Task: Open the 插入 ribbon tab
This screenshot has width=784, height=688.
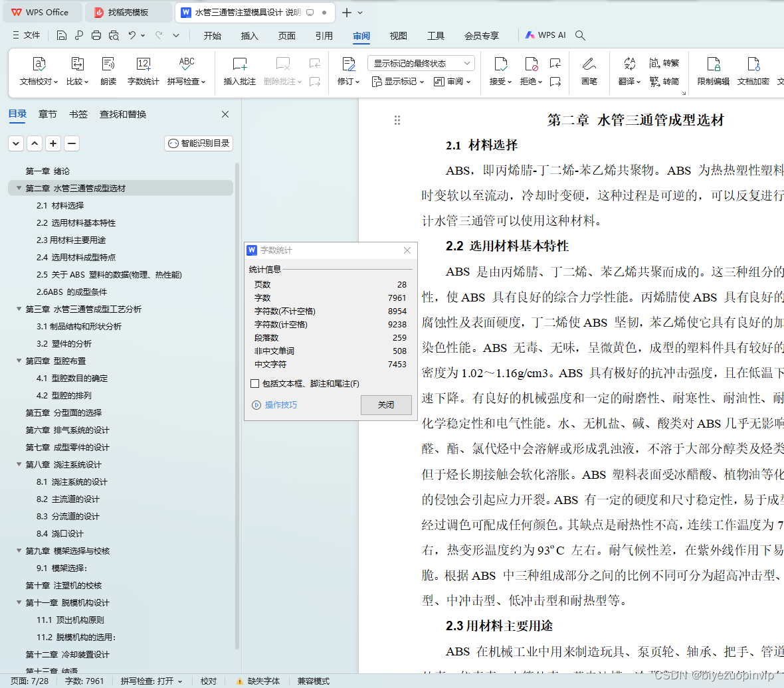Action: point(250,35)
